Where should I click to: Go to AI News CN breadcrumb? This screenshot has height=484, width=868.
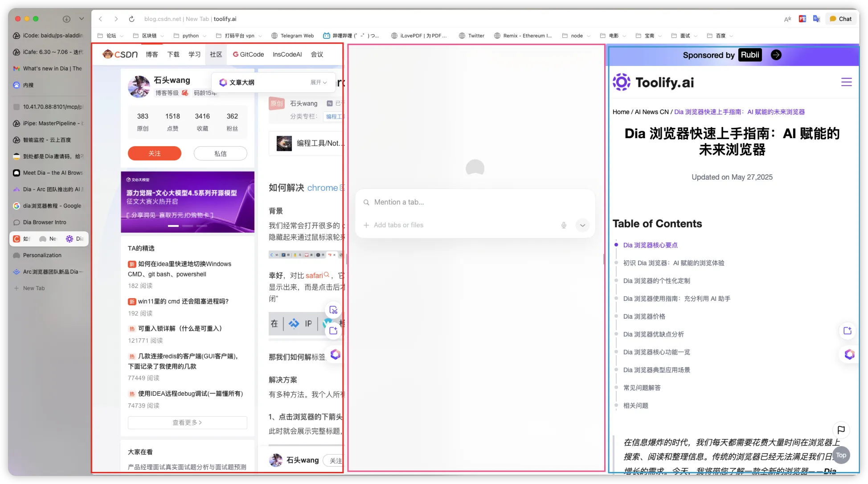click(x=651, y=112)
